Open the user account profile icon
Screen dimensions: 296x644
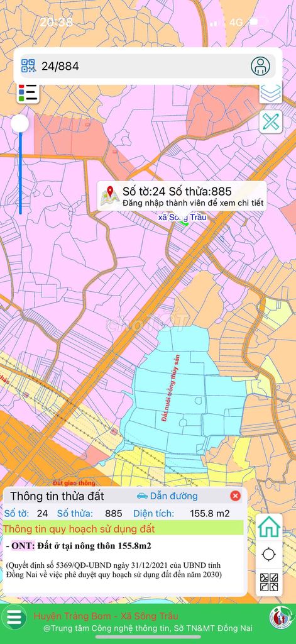click(260, 65)
